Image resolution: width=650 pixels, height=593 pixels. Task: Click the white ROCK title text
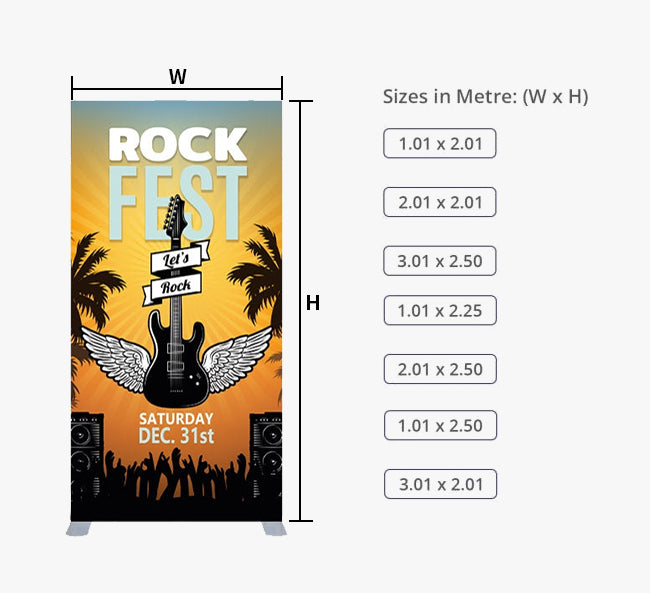coord(177,145)
